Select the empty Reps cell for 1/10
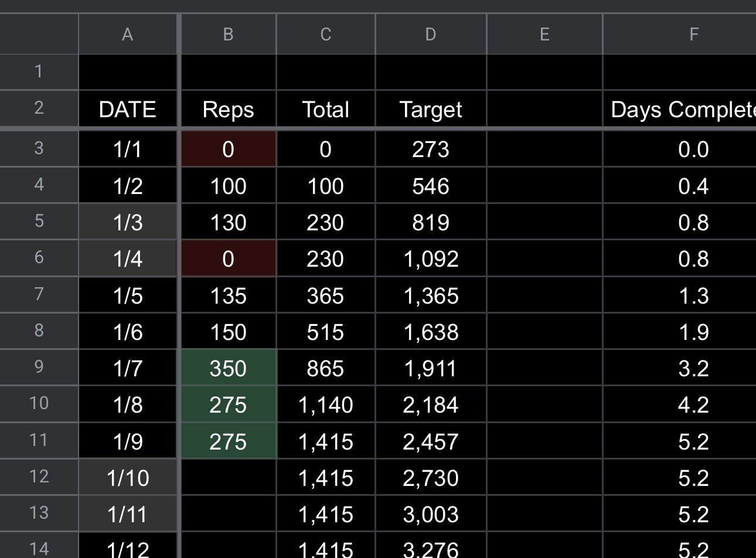The height and width of the screenshot is (558, 756). pyautogui.click(x=228, y=478)
